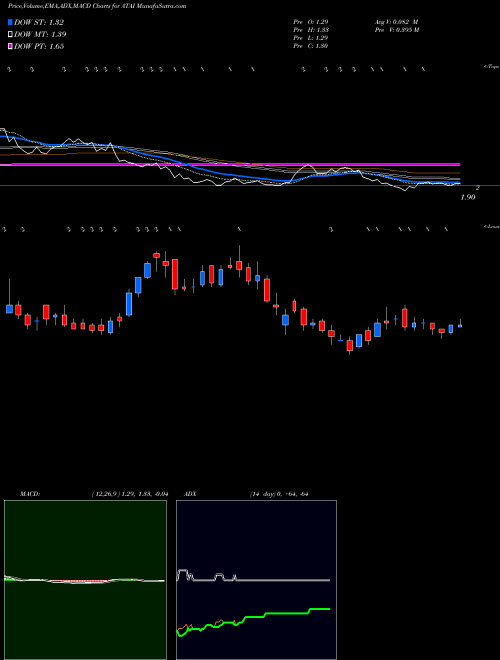Click the 1.90 price level label
The height and width of the screenshot is (660, 500).
pyautogui.click(x=468, y=197)
